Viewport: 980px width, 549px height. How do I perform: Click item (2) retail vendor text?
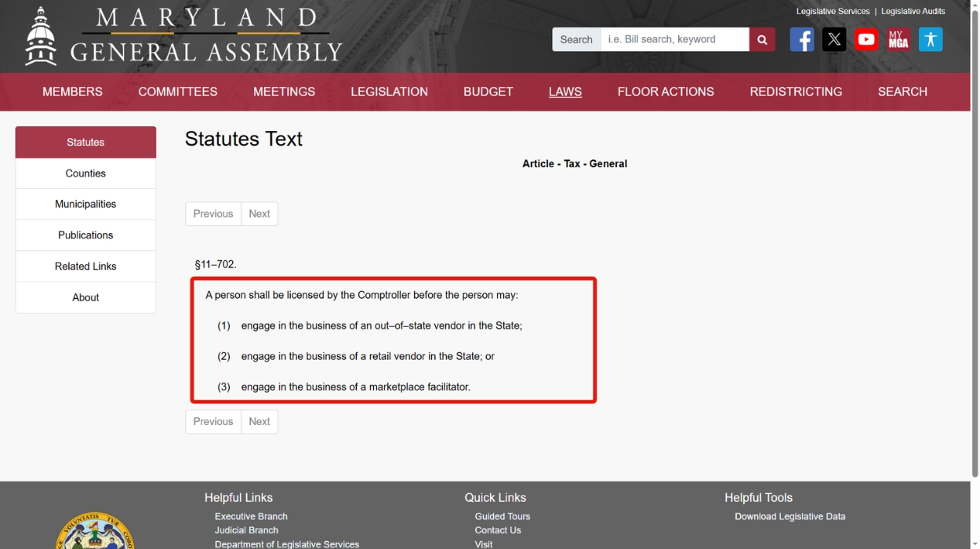click(368, 356)
